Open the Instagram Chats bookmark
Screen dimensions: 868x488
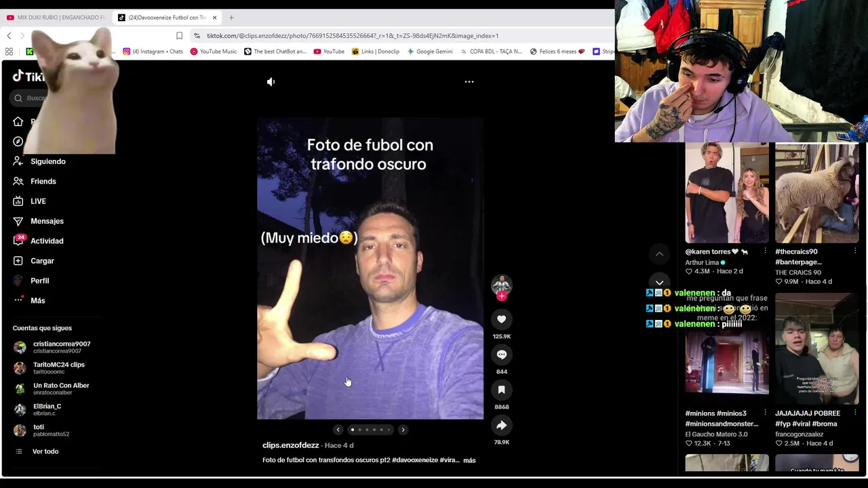tap(153, 52)
